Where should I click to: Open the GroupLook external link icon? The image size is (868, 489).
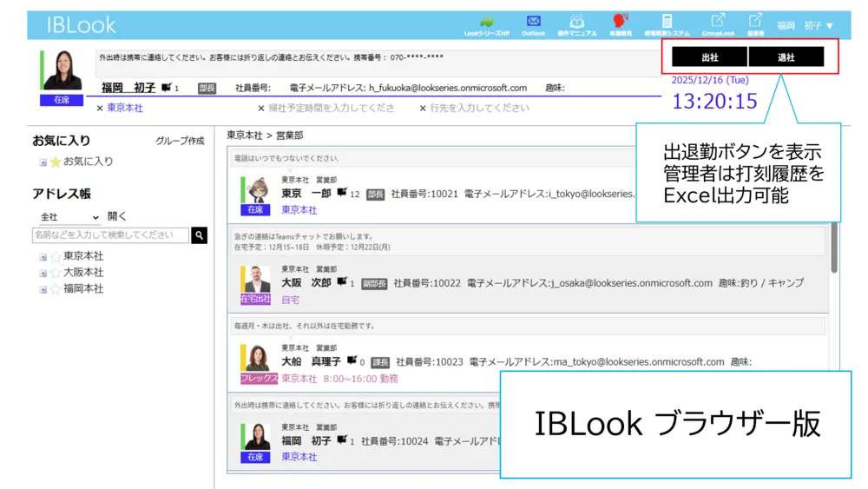tap(718, 21)
